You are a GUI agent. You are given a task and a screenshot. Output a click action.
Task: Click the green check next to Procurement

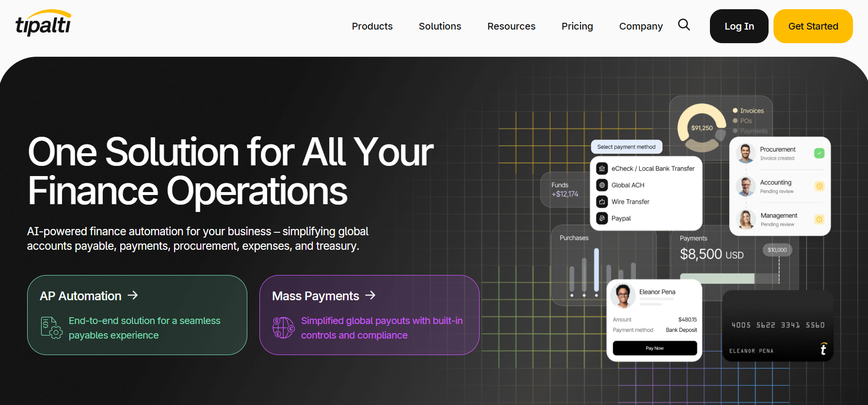pyautogui.click(x=819, y=153)
